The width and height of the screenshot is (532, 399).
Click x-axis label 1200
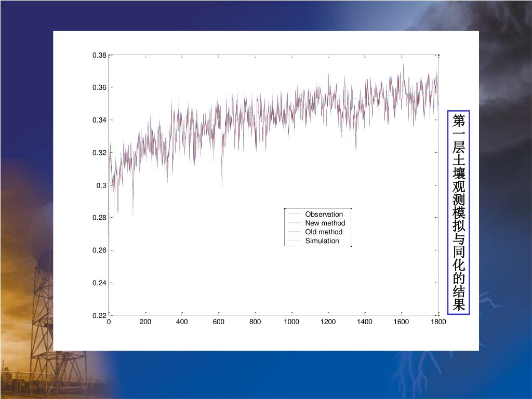328,322
